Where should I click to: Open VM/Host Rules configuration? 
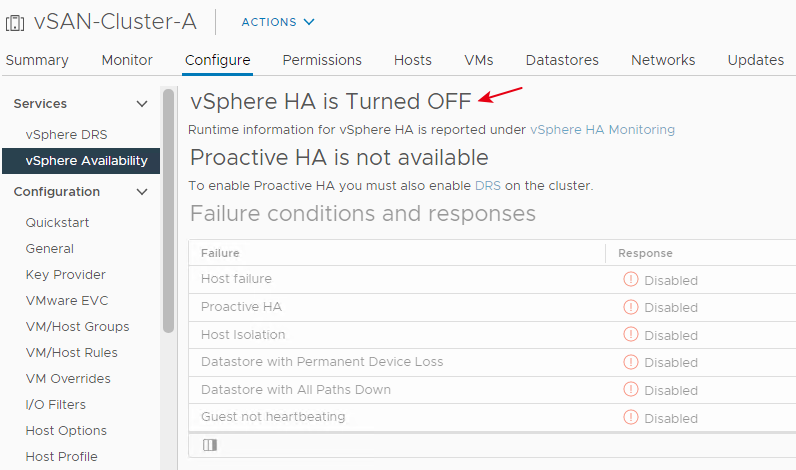pyautogui.click(x=72, y=352)
